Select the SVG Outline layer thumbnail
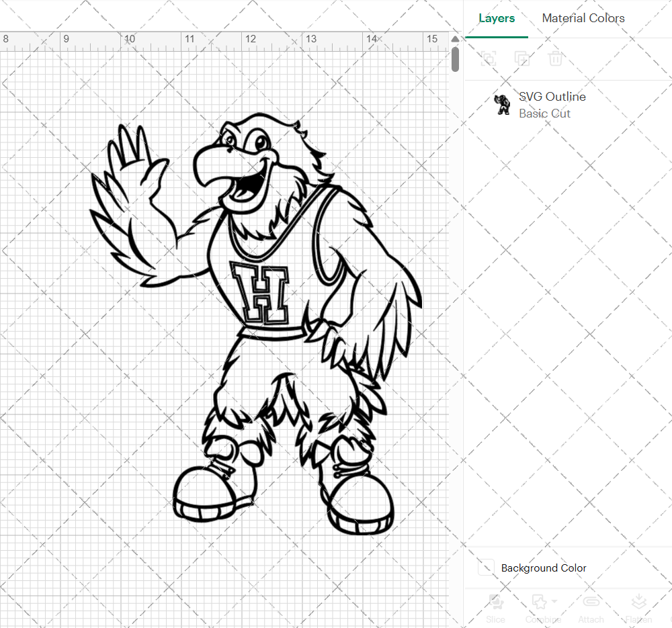Screen dimensions: 672x628 coord(501,105)
